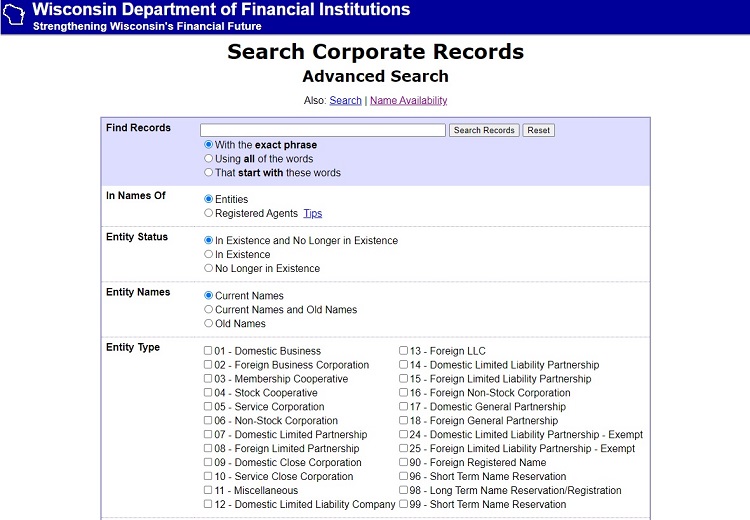The height and width of the screenshot is (520, 750).
Task: Check 25 - Foreign LLP Exempt checkbox
Action: point(404,448)
